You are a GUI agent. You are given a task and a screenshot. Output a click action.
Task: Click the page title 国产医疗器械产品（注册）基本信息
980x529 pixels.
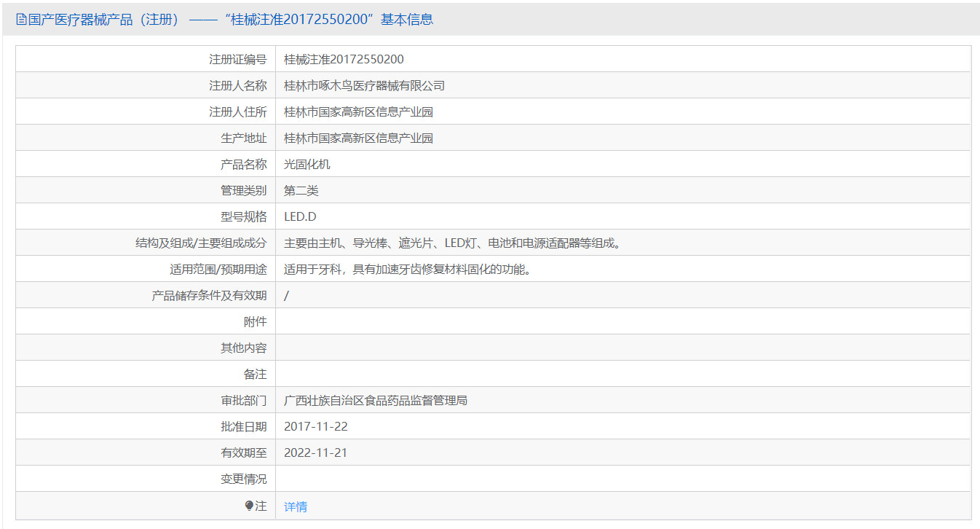tap(230, 20)
